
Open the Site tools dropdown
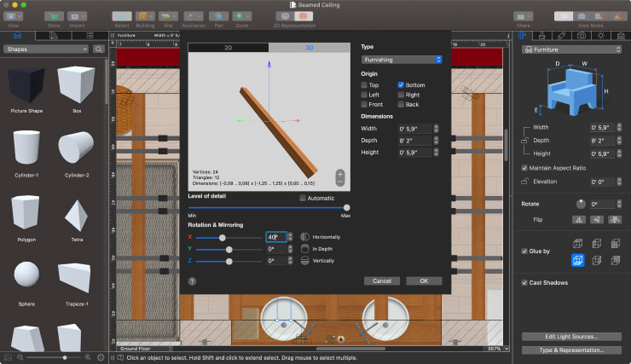tap(168, 16)
